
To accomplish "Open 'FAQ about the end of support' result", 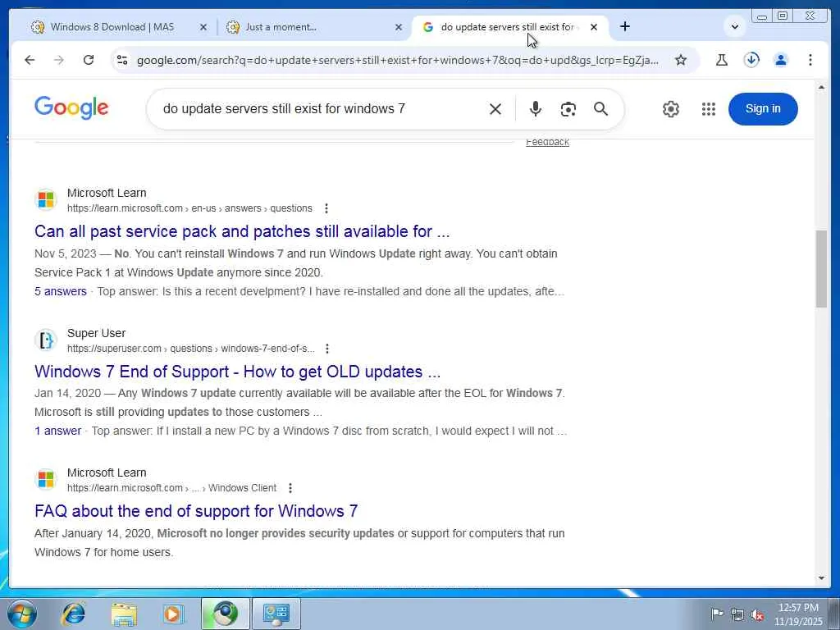I will [196, 511].
